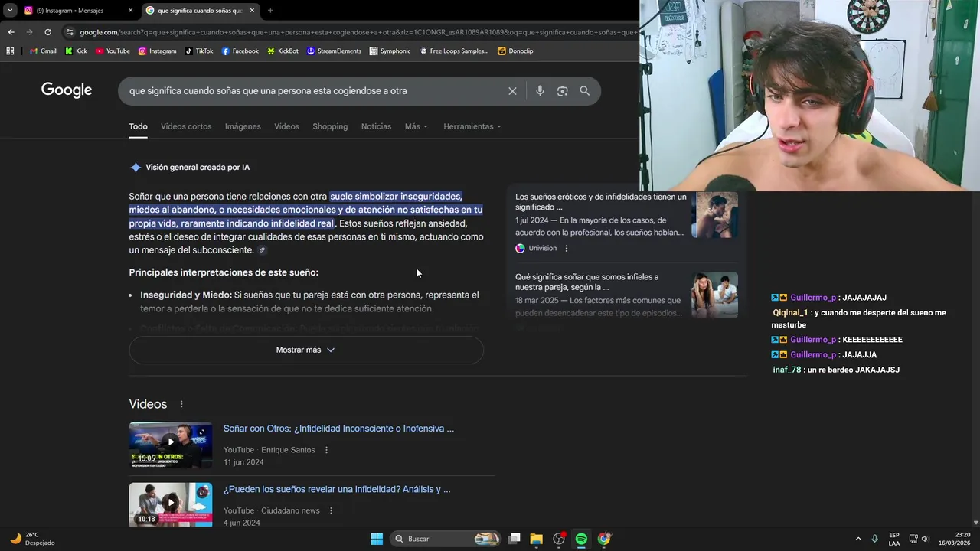Select the Videos search tab
The image size is (980, 551).
tap(286, 126)
